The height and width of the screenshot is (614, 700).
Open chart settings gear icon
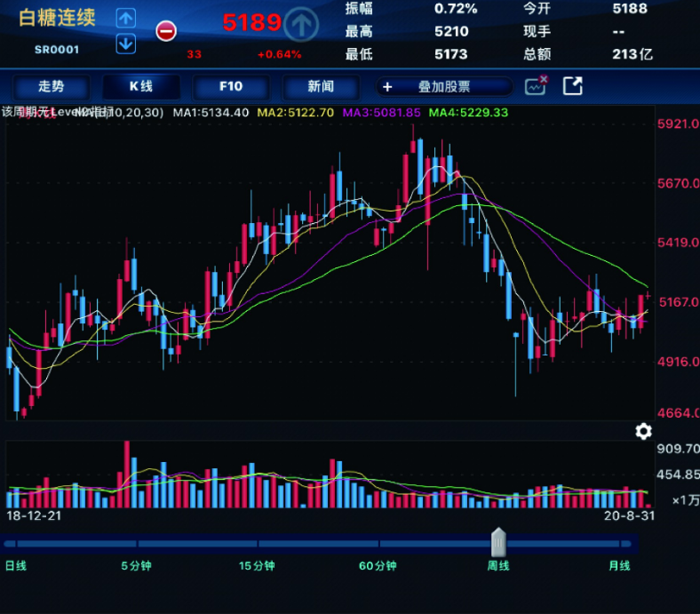point(643,432)
